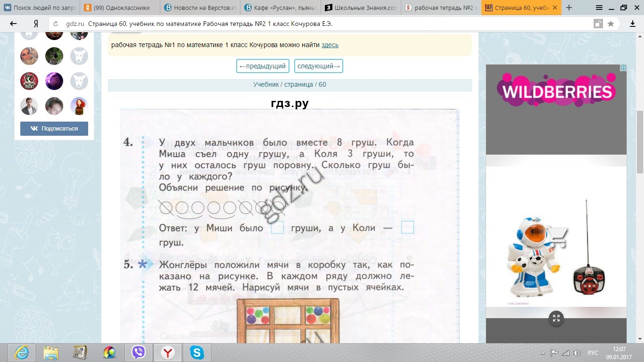Screen dimensions: 644x362
Task: Click the browser back arrow
Action: [x=13, y=24]
